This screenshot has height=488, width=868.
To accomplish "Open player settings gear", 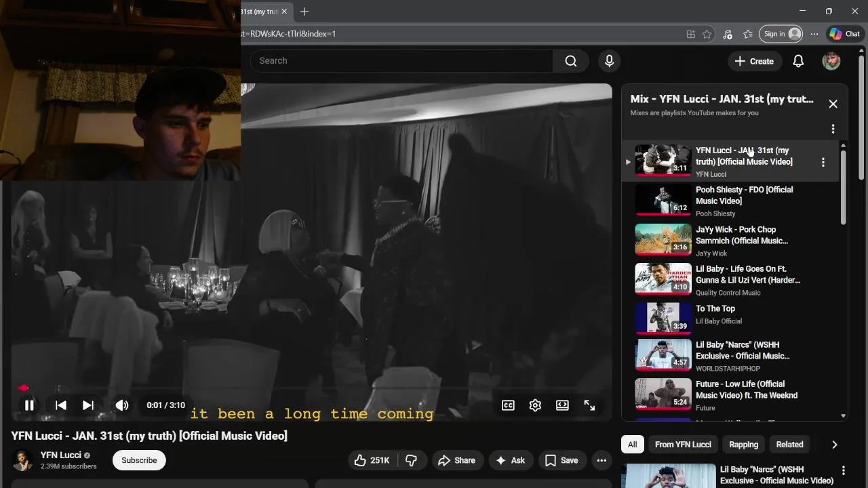I will [535, 405].
